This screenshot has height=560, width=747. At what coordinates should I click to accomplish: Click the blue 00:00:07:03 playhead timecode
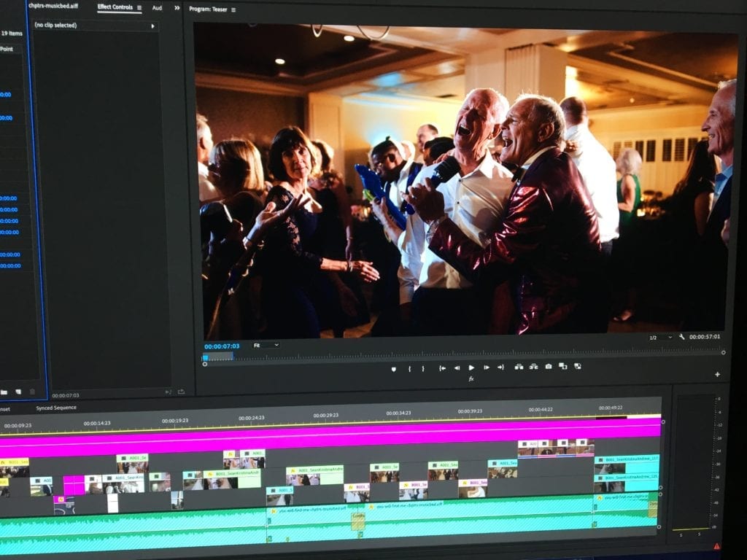(222, 346)
